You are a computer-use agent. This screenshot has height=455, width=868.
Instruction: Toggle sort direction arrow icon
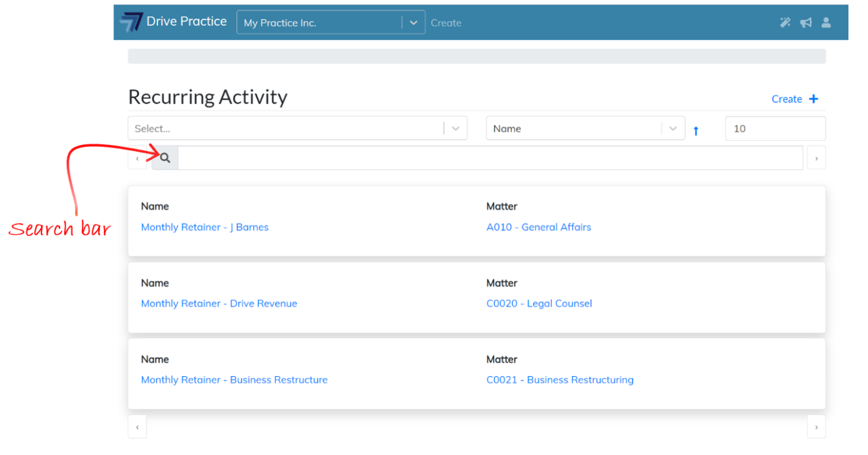[696, 131]
